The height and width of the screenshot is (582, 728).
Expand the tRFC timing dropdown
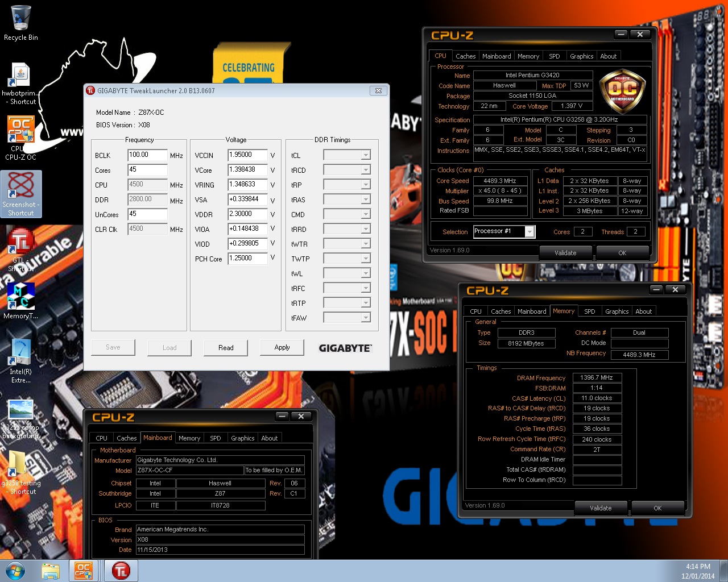pos(366,288)
